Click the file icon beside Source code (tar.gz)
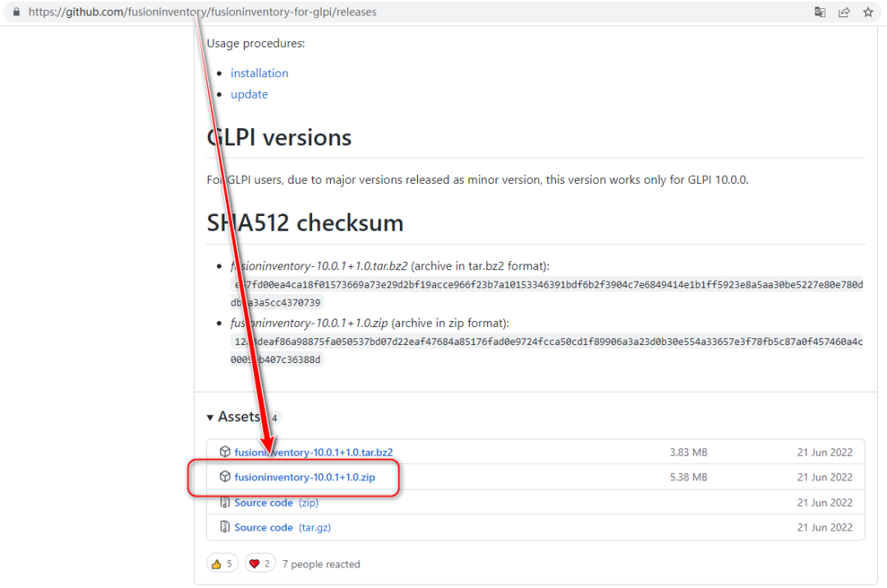The width and height of the screenshot is (887, 588). tap(224, 527)
